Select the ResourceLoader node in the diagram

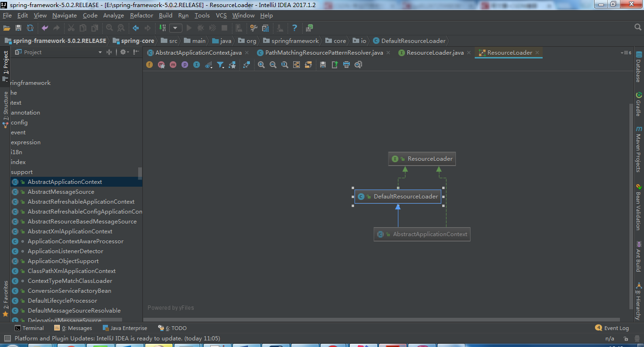[x=422, y=159]
